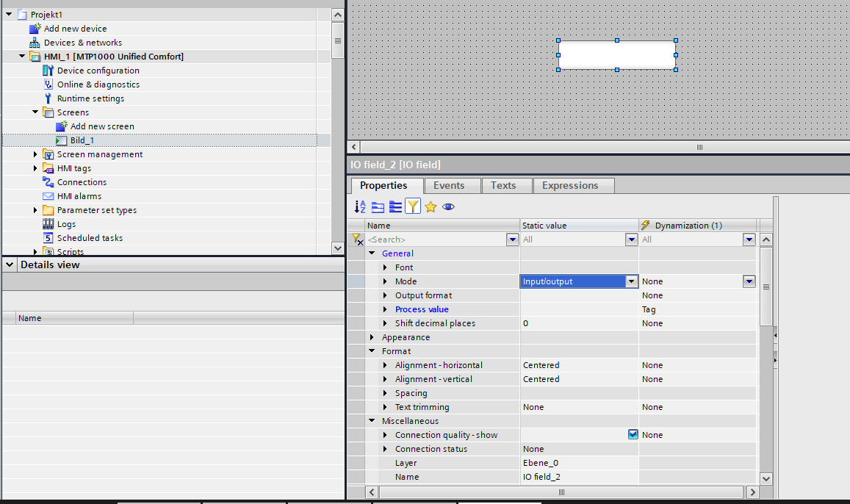Click the star favorites icon
Image resolution: width=850 pixels, height=504 pixels.
(x=431, y=207)
